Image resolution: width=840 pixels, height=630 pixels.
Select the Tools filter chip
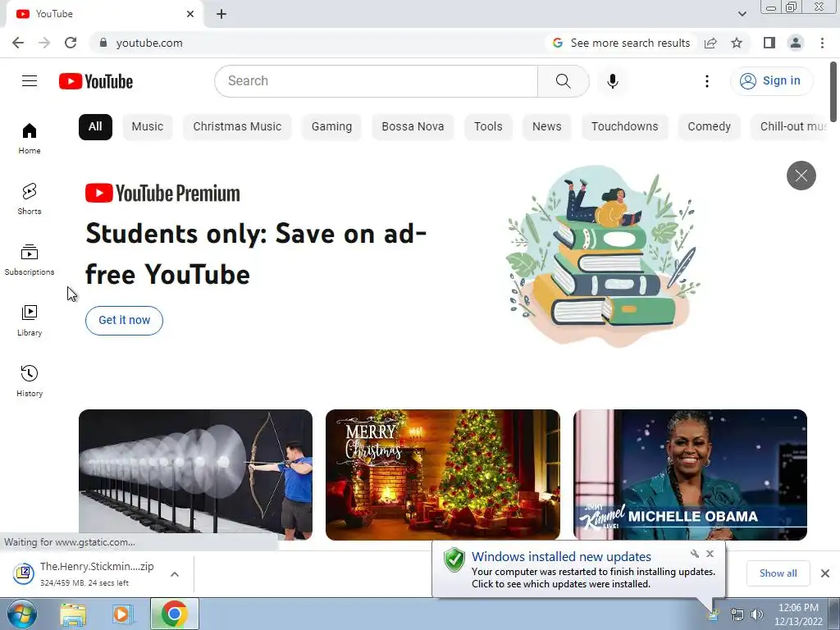click(488, 127)
